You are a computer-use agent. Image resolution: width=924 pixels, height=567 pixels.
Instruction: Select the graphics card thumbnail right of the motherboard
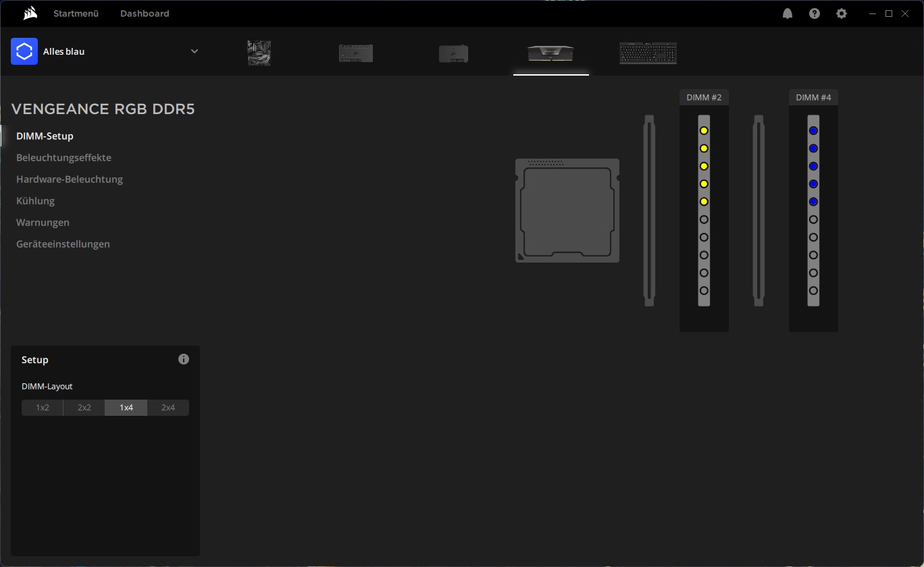356,53
